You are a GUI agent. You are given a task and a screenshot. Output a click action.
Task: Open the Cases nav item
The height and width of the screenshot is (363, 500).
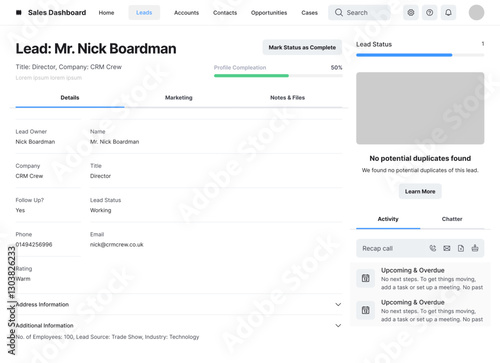[309, 13]
